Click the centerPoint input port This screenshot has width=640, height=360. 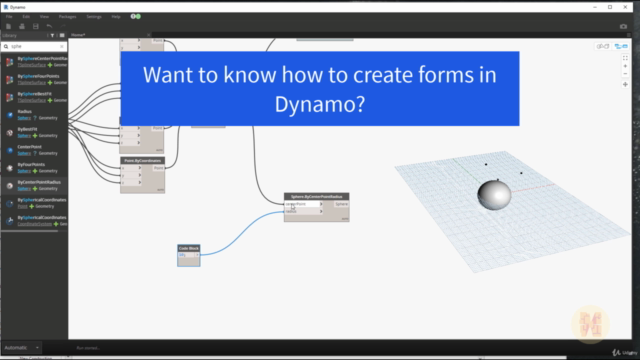(304, 204)
